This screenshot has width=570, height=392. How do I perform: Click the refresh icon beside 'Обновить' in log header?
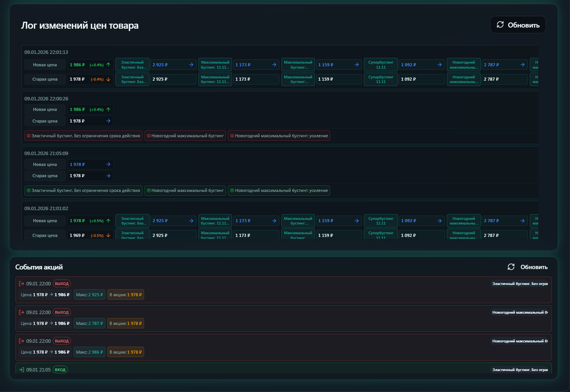(x=500, y=25)
